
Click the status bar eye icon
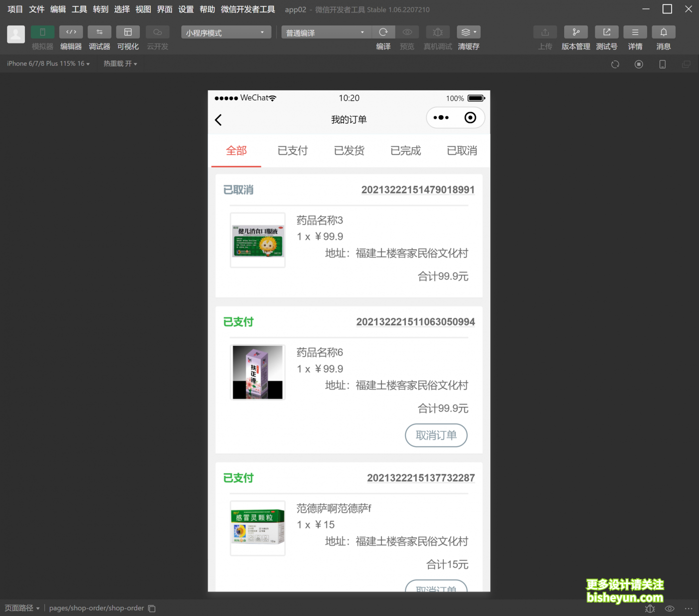670,609
